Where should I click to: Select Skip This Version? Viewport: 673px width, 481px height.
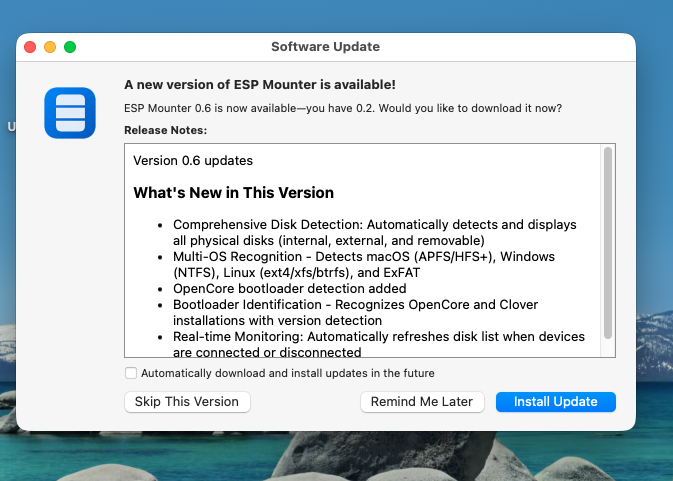pos(187,402)
